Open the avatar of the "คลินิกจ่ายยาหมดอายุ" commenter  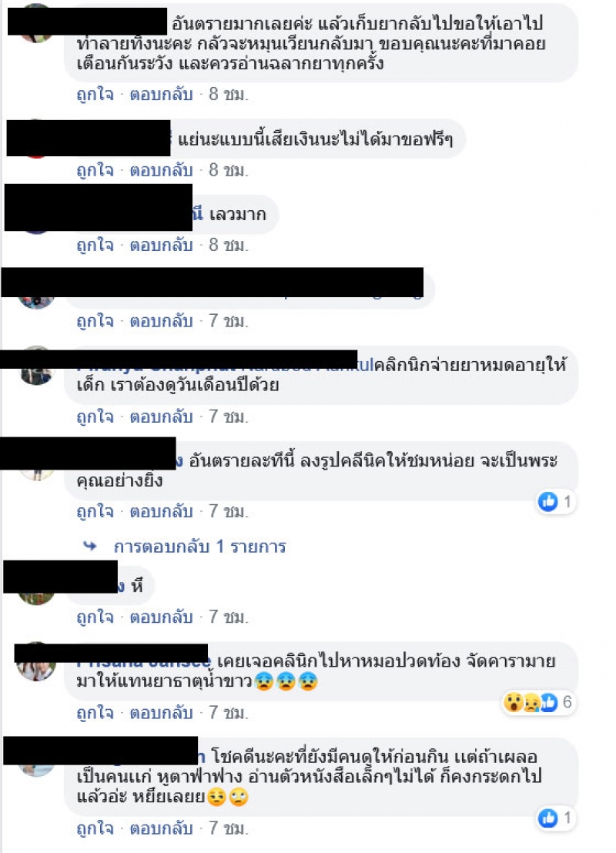(x=36, y=374)
